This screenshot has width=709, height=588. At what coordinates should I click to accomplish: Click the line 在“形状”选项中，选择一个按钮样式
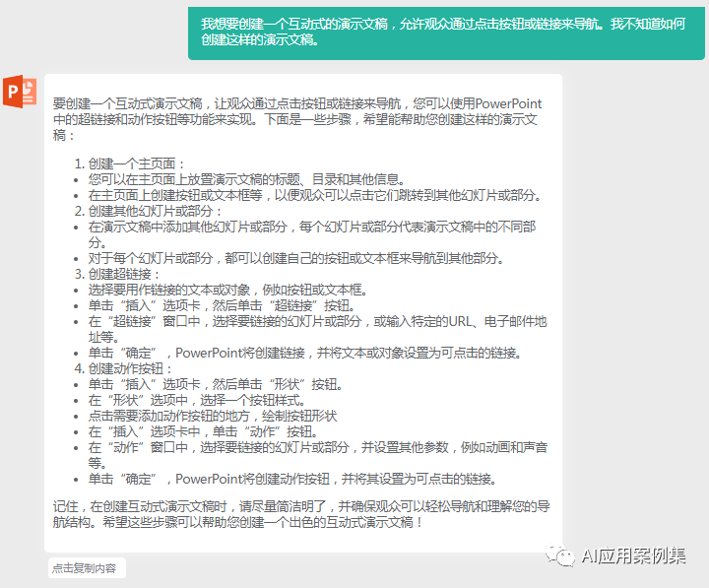197,400
